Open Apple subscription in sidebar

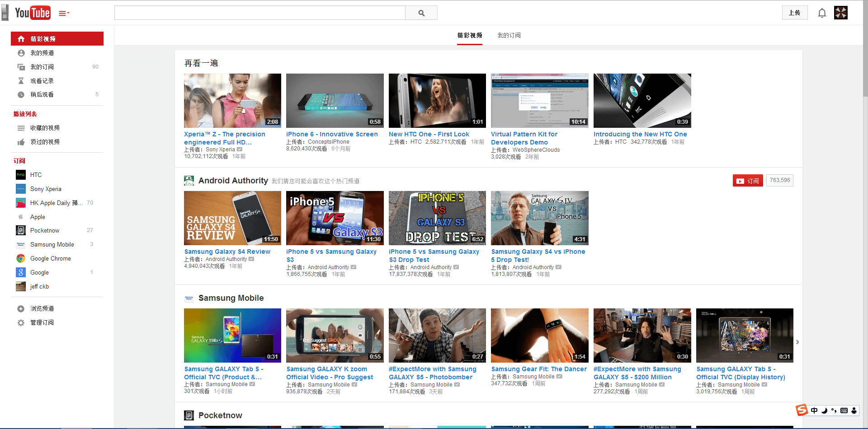(57, 217)
